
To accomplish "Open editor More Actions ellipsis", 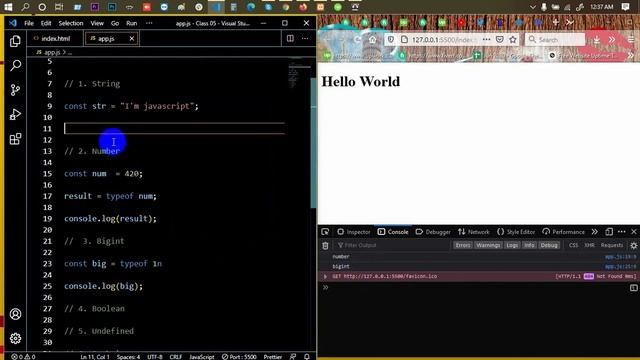I will [x=305, y=38].
